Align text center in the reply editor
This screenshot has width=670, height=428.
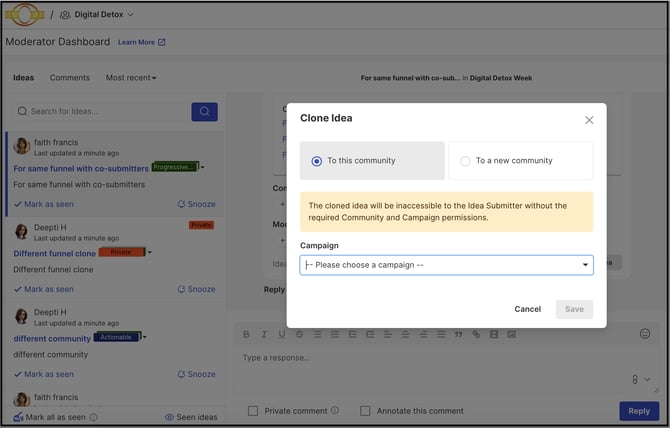405,334
